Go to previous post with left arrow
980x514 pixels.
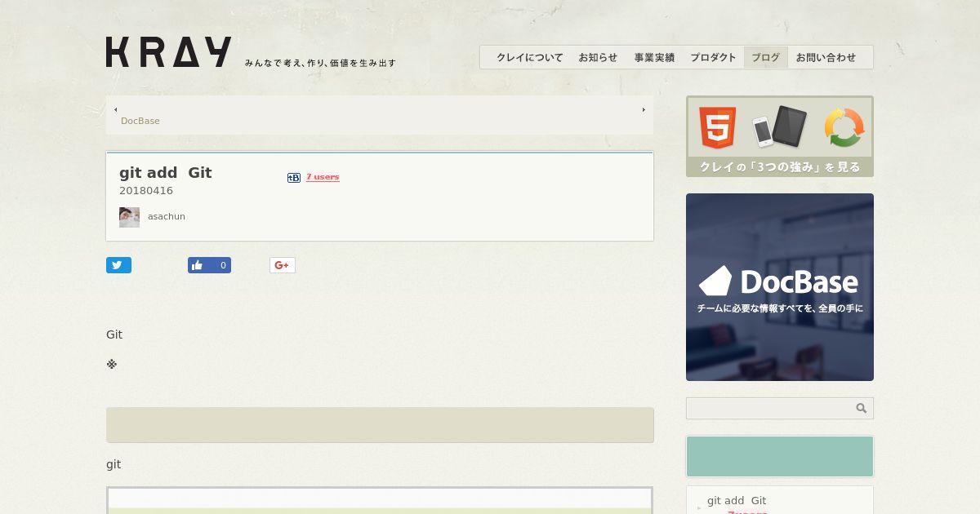(x=115, y=109)
